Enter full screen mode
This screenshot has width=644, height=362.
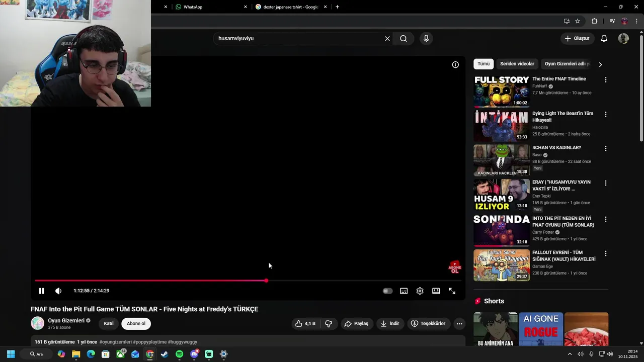point(452,291)
